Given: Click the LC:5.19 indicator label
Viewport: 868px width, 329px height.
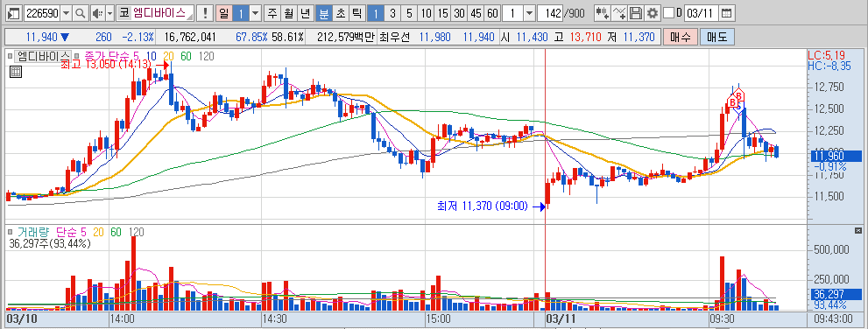Looking at the screenshot, I should point(826,55).
